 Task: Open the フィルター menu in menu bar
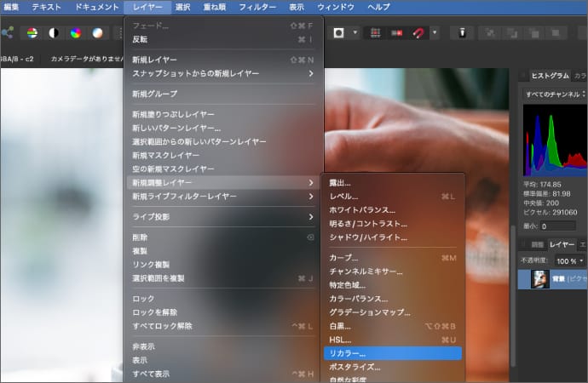(257, 7)
